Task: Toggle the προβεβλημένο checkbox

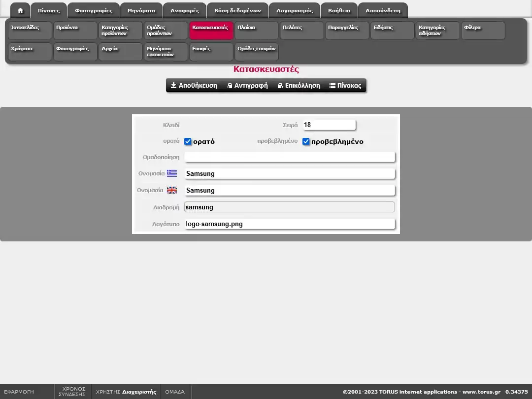Action: pyautogui.click(x=306, y=141)
